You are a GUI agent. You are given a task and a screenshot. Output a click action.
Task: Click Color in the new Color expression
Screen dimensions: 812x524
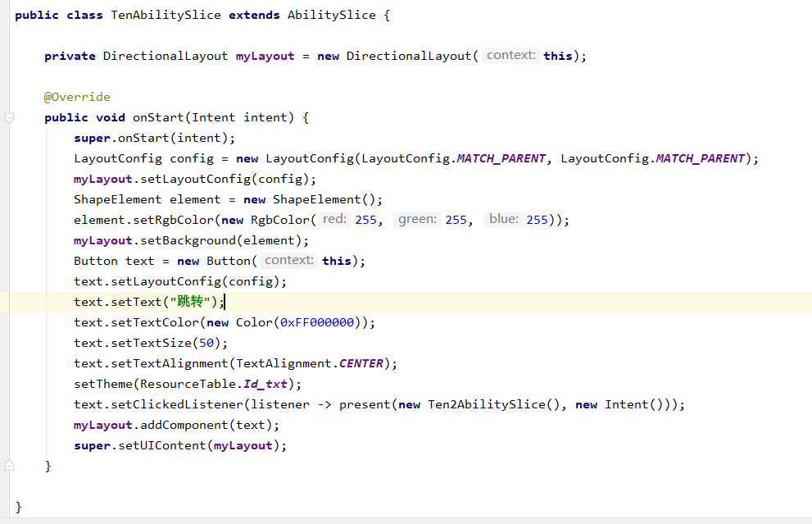254,322
